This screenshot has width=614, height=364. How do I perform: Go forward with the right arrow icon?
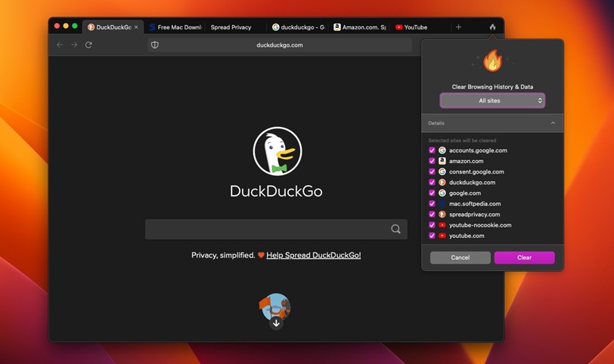pos(74,45)
